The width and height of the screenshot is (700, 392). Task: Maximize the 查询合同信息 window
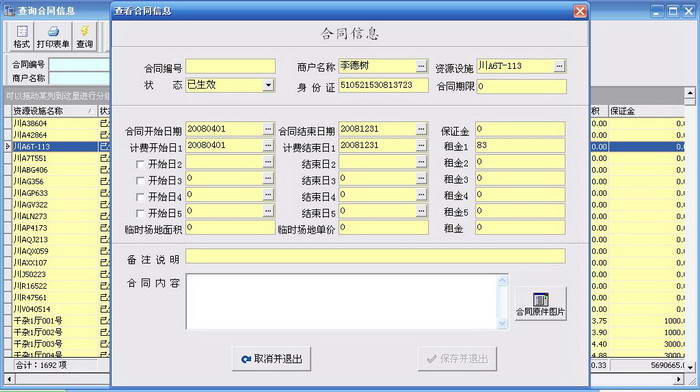click(673, 11)
